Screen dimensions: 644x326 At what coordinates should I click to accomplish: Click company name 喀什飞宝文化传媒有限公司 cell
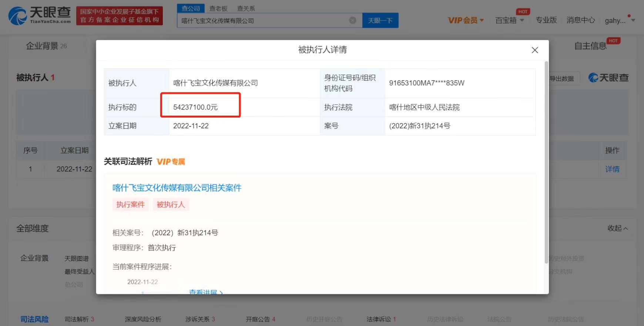[215, 83]
